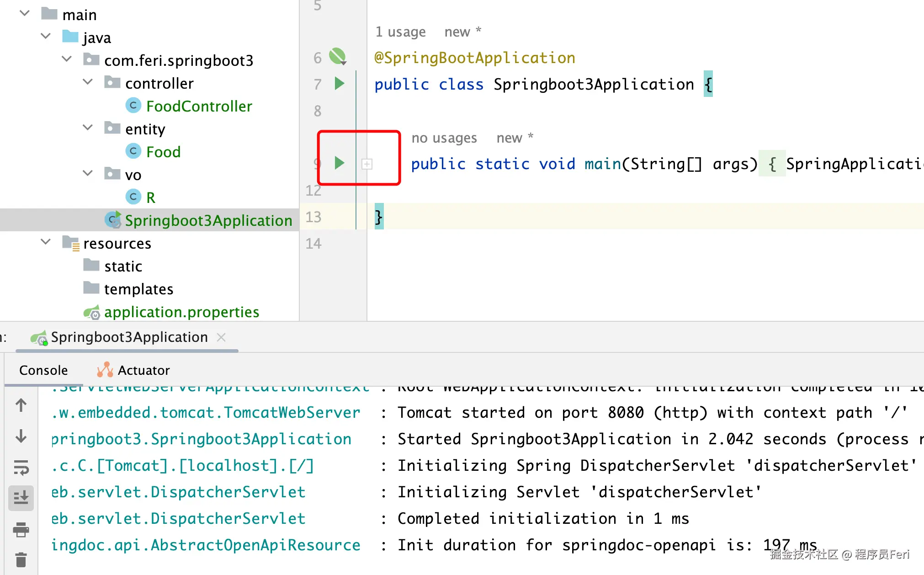Collapse the controller package folder
Viewport: 924px width, 575px height.
coord(88,82)
